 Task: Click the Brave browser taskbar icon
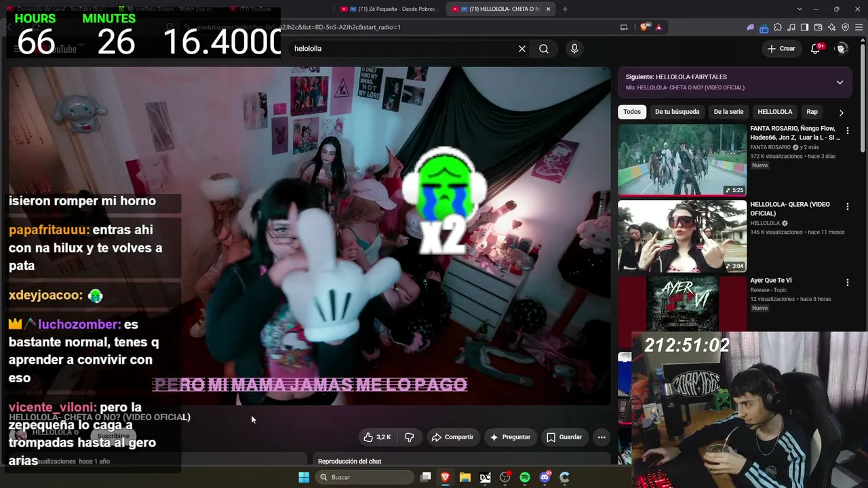(446, 477)
